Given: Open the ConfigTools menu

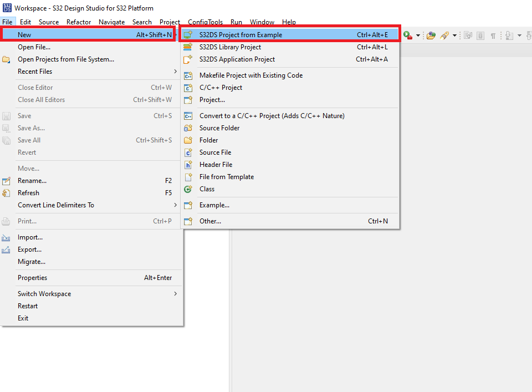Looking at the screenshot, I should pyautogui.click(x=205, y=22).
